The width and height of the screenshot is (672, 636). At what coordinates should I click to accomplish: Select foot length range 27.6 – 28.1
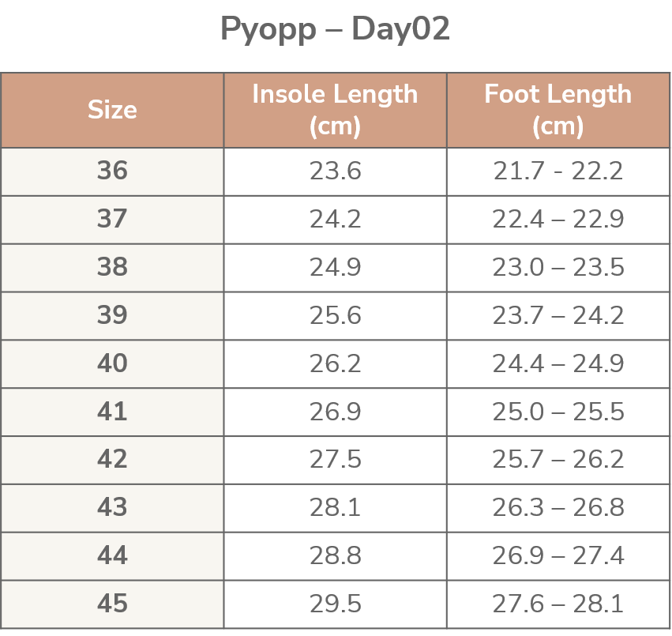pyautogui.click(x=557, y=604)
